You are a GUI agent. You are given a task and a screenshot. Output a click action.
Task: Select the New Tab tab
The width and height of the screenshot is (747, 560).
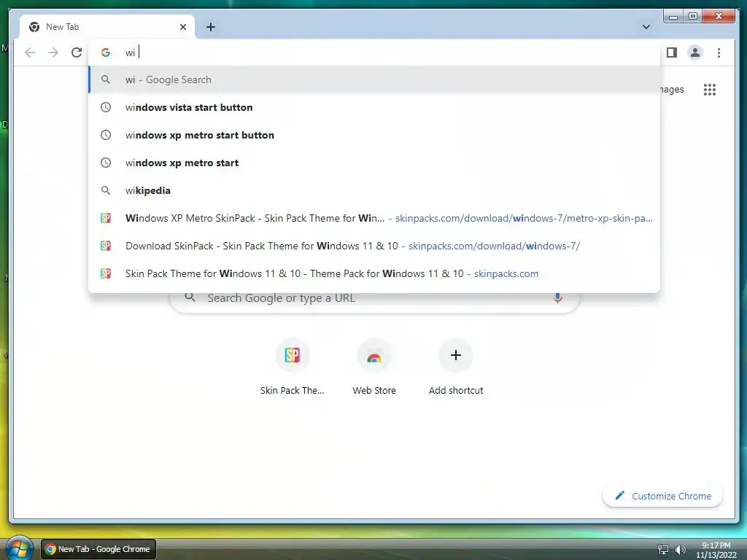coord(107,27)
